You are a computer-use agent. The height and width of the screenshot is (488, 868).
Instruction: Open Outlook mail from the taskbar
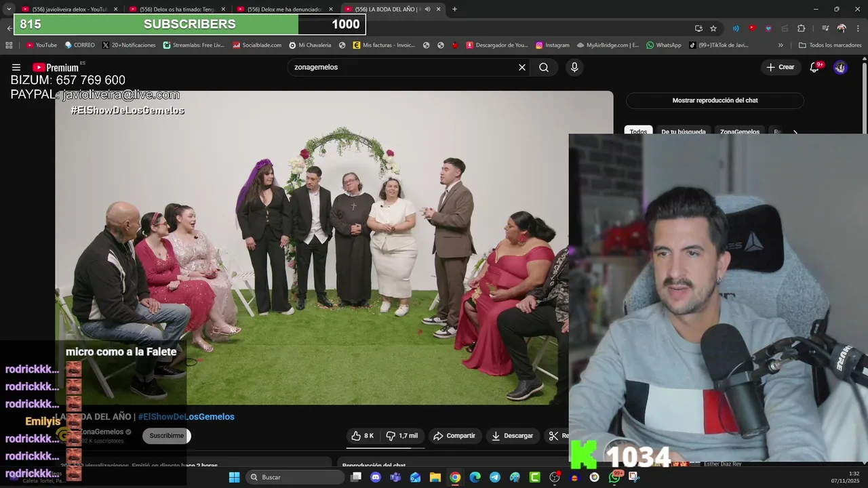click(415, 477)
